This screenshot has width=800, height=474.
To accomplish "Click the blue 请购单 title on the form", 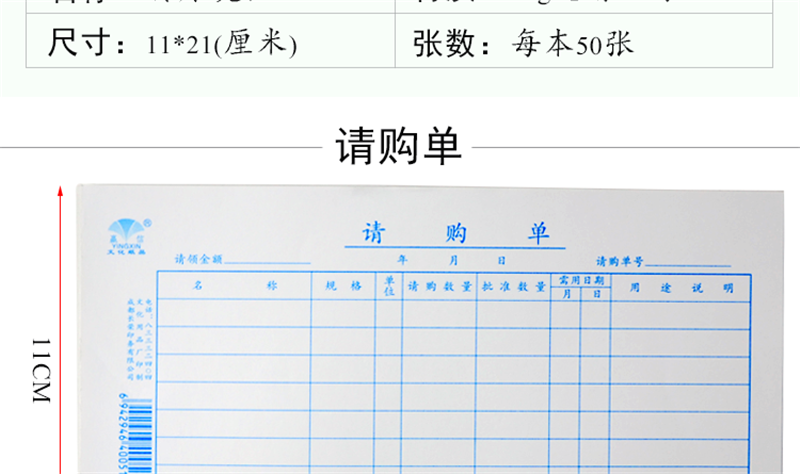I will [455, 234].
